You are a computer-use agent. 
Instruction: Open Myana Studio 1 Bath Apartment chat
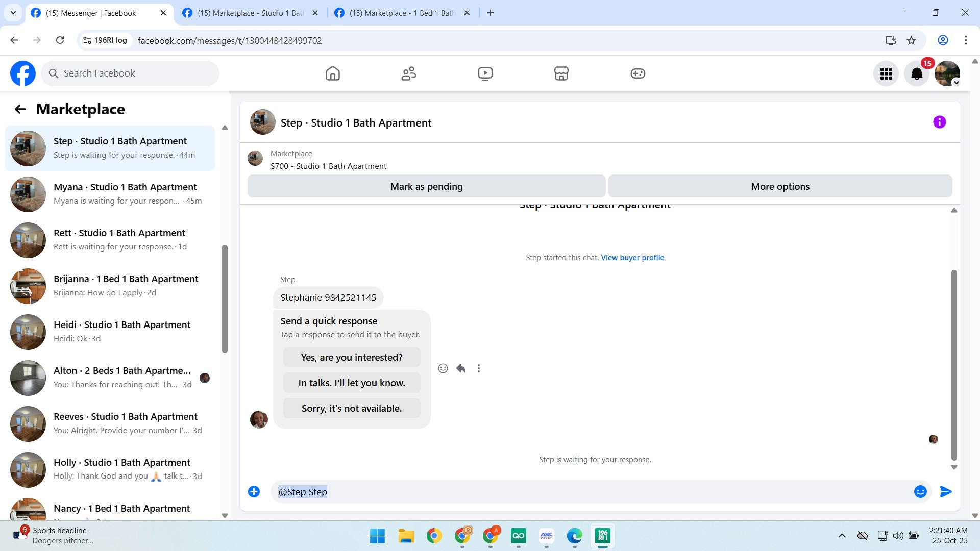pyautogui.click(x=110, y=194)
